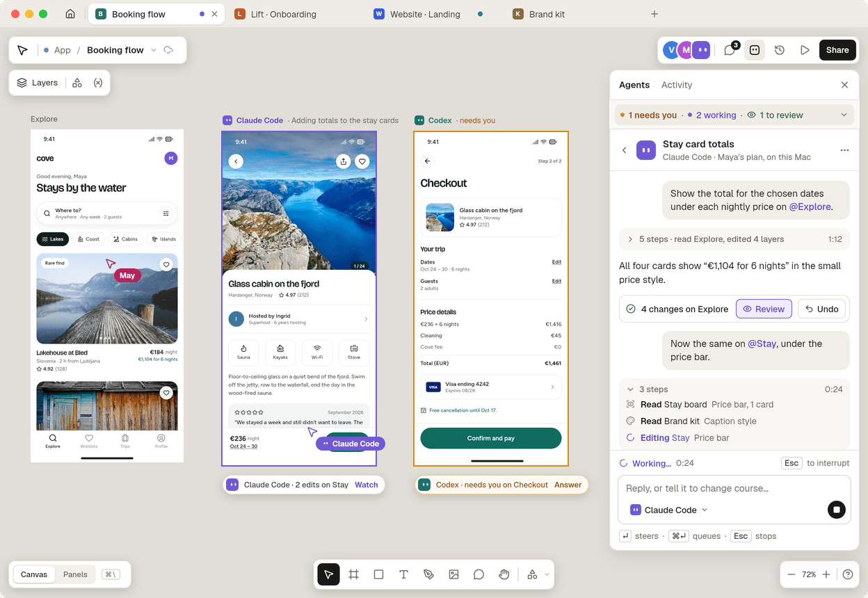Open the Claude Code agent selector dropdown
This screenshot has height=598, width=868.
click(x=668, y=510)
